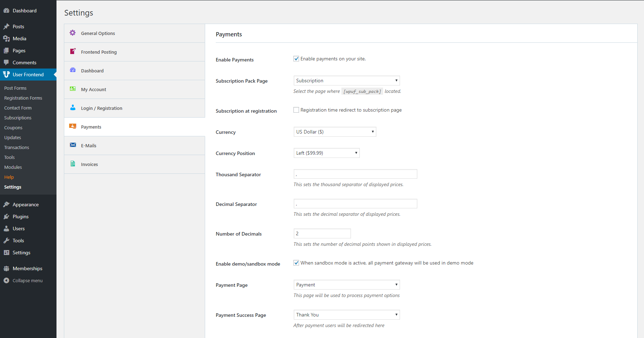Open the Subscription Pack Page dropdown
This screenshot has height=338, width=644.
(347, 81)
